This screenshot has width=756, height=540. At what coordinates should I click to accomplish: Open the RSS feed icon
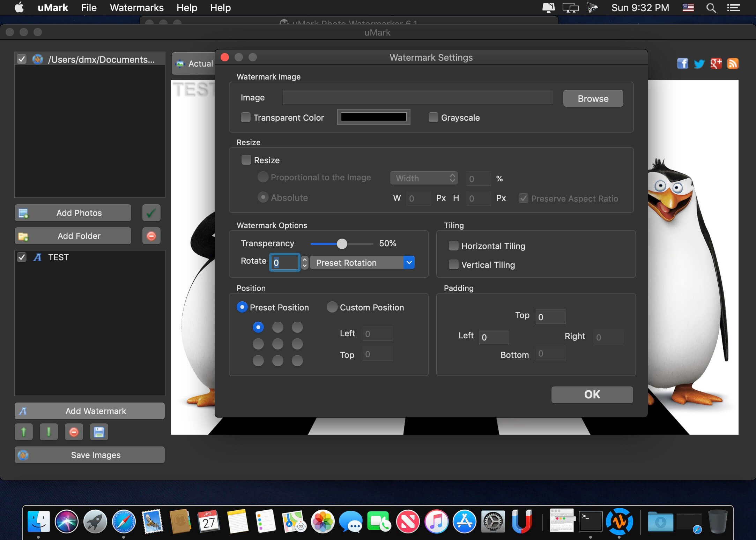733,63
